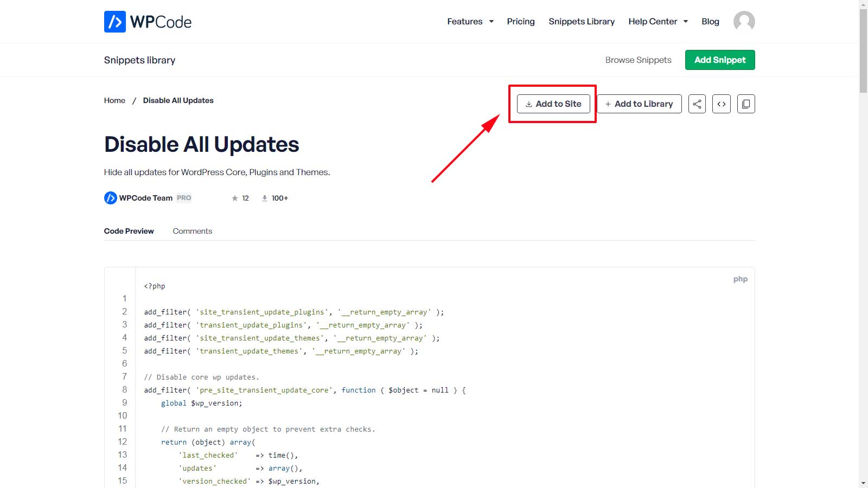Click the green Add Snippet button

(x=720, y=60)
